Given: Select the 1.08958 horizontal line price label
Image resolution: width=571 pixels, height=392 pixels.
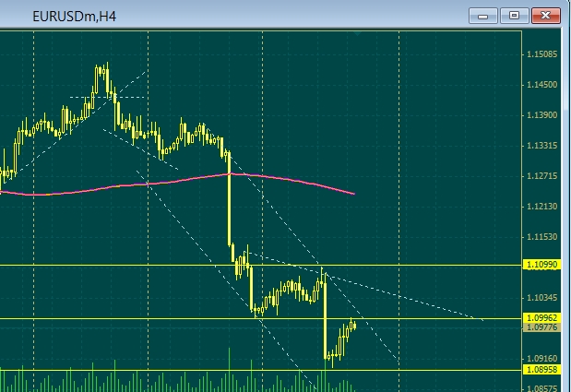Looking at the screenshot, I should coord(541,370).
